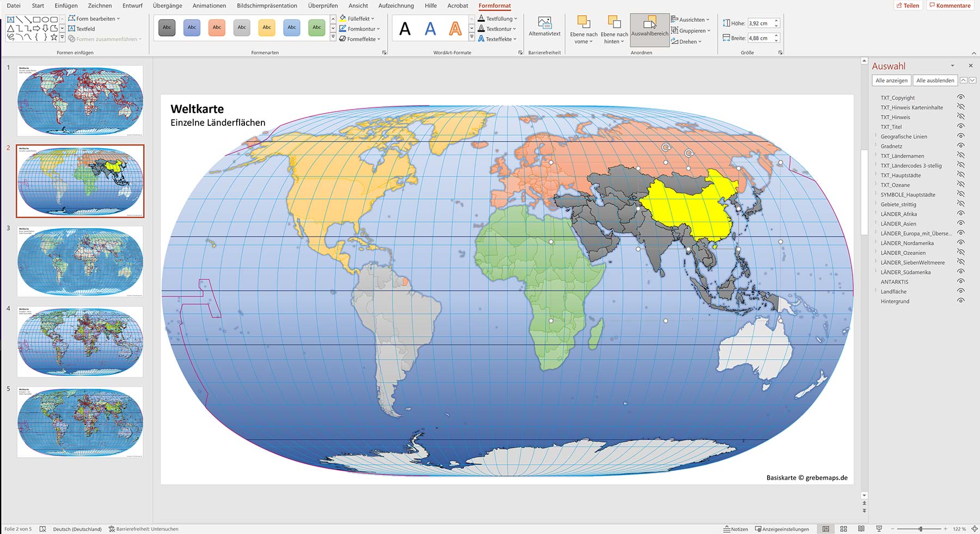This screenshot has width=980, height=534.
Task: Click the Alle ausblenden button
Action: point(934,80)
